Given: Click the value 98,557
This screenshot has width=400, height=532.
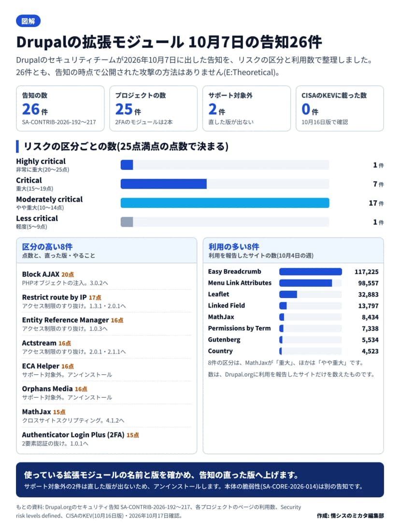Looking at the screenshot, I should (x=369, y=283).
